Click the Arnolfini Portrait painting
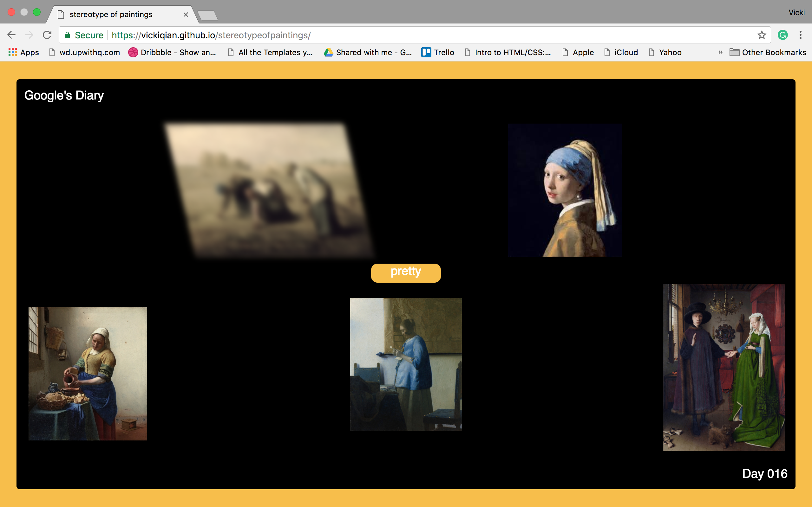This screenshot has width=812, height=507. [x=724, y=368]
